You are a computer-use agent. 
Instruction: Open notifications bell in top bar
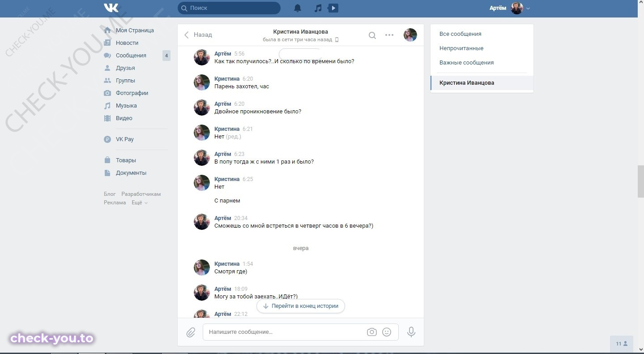[x=298, y=8]
